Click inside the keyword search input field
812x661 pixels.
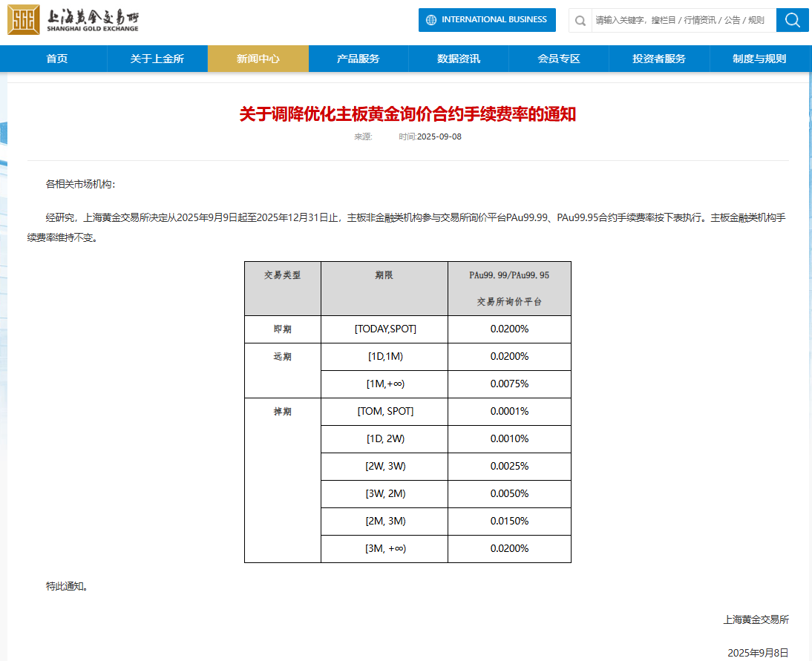click(668, 20)
